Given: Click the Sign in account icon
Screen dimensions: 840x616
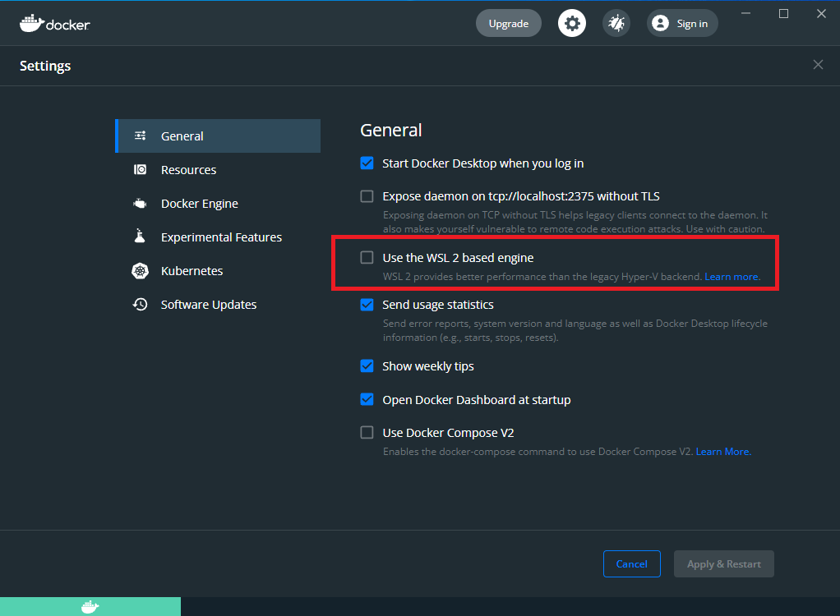Looking at the screenshot, I should 660,23.
